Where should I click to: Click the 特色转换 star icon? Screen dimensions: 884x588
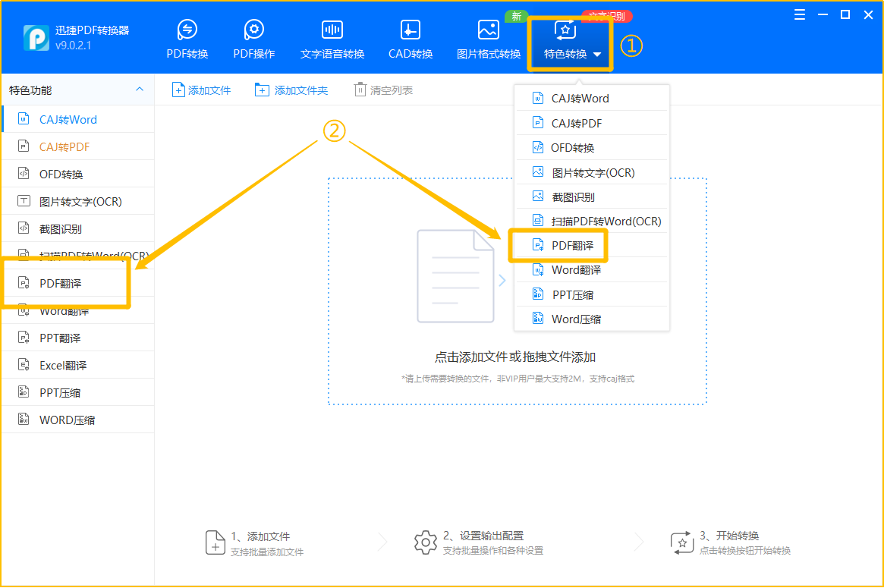(x=565, y=30)
